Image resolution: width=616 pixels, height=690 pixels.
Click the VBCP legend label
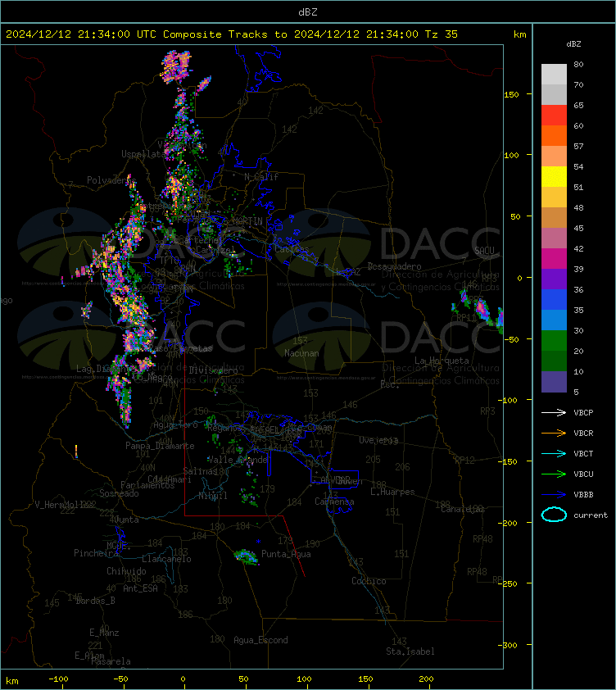click(x=583, y=413)
